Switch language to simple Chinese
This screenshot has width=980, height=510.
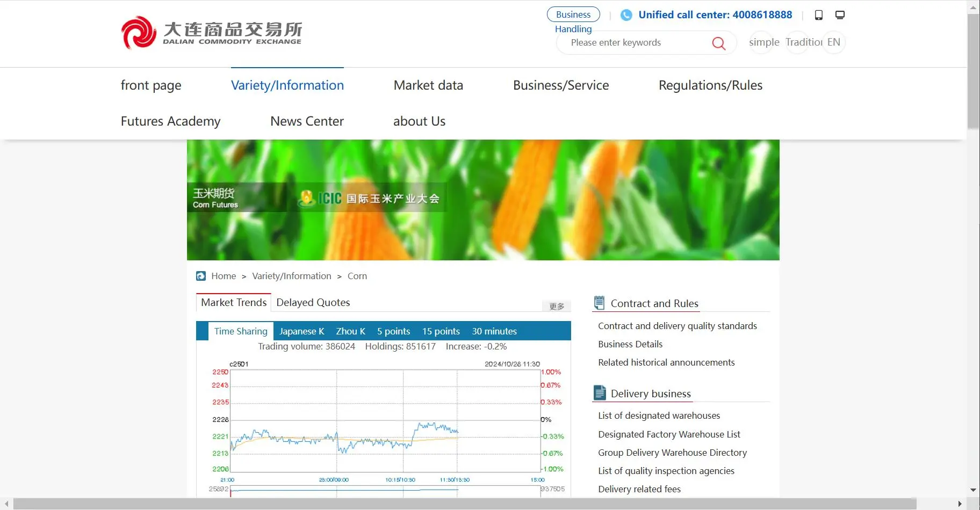coord(764,42)
